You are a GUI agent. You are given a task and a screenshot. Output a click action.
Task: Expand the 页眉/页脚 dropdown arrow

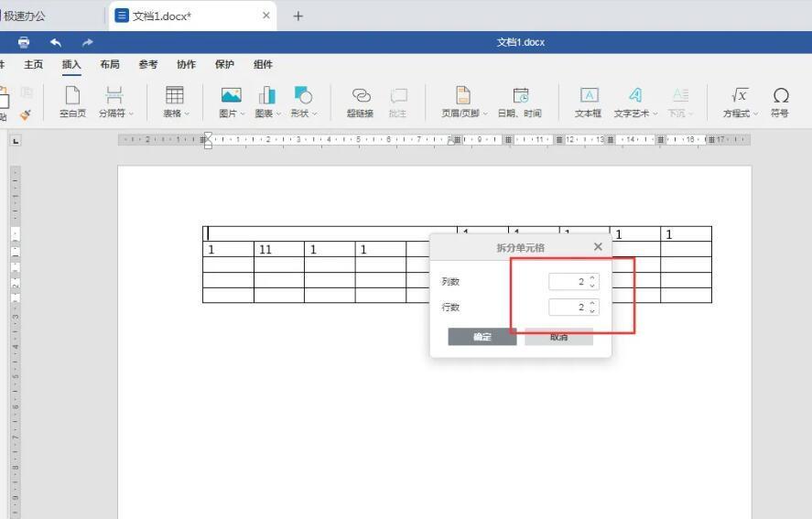[x=485, y=114]
